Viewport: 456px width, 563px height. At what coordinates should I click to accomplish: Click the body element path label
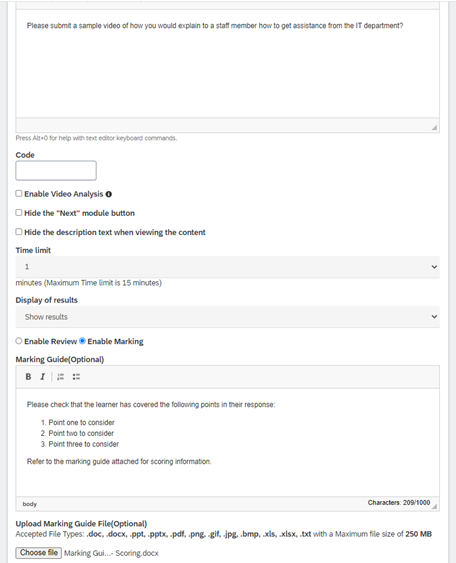[x=29, y=504]
